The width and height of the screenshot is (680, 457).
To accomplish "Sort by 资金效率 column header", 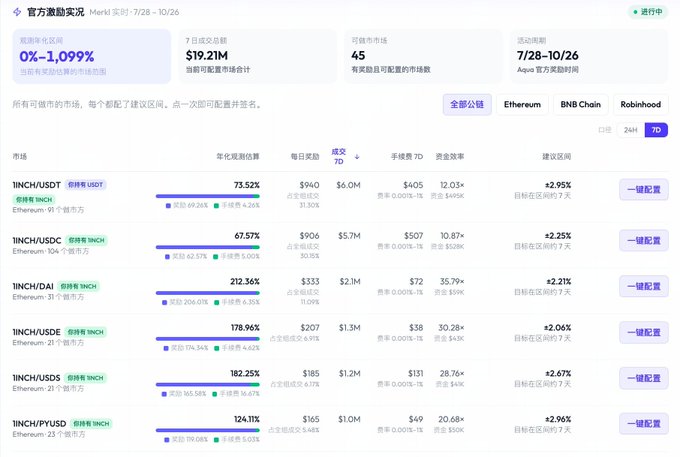I will (x=450, y=157).
